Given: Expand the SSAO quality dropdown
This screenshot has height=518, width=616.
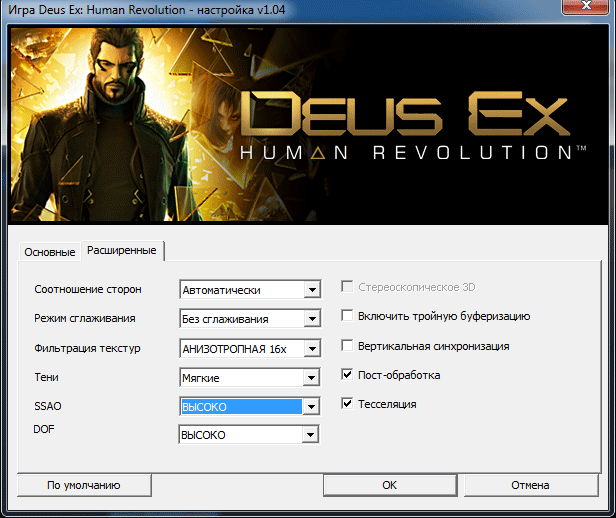Looking at the screenshot, I should pos(250,406).
